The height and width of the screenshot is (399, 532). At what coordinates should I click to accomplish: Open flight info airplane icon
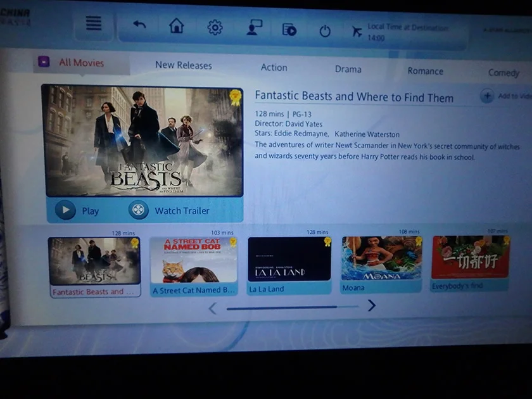(x=357, y=32)
